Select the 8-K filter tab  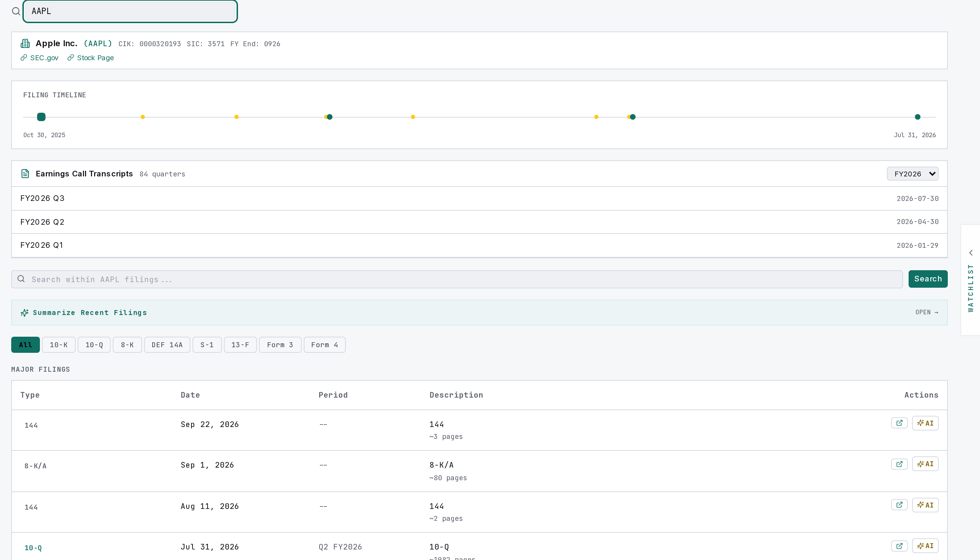[x=127, y=345]
